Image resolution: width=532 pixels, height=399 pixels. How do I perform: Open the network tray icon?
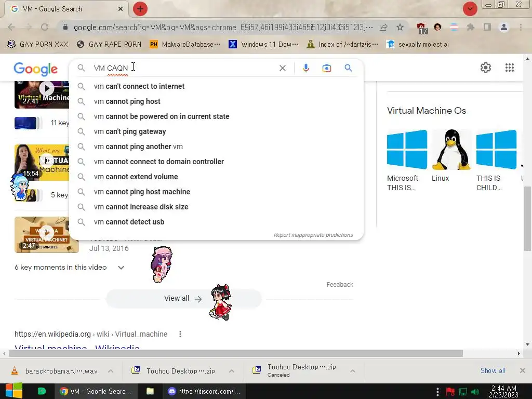click(x=463, y=392)
